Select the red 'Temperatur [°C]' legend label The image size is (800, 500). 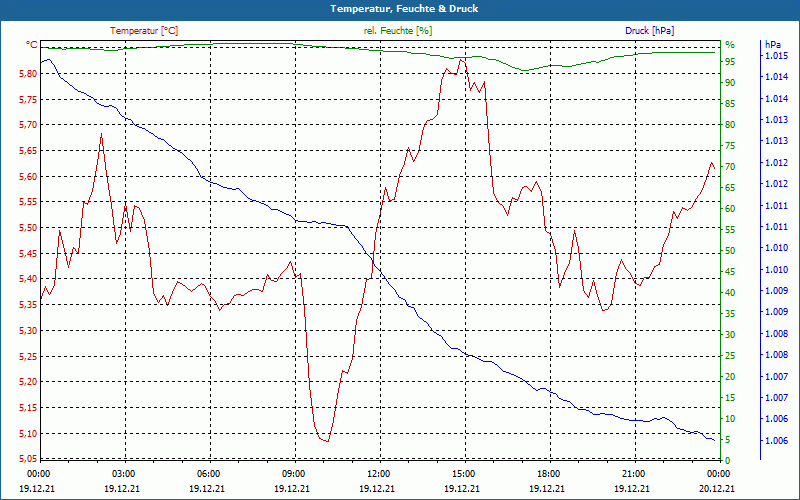pyautogui.click(x=144, y=31)
